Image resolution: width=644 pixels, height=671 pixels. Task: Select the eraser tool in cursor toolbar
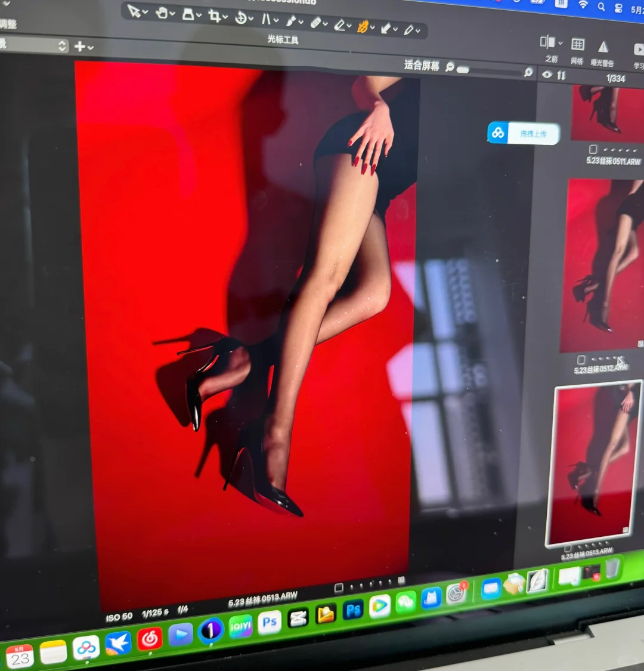(x=340, y=25)
